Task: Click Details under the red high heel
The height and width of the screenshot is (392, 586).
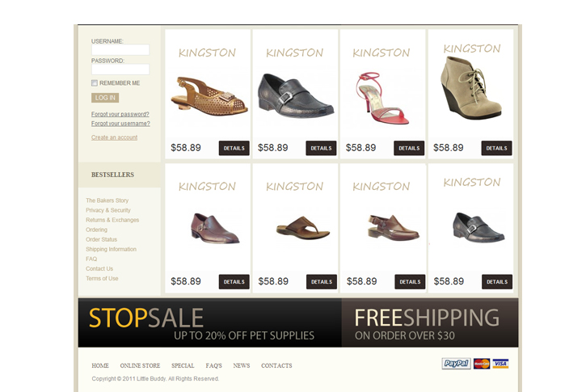Action: click(x=409, y=148)
